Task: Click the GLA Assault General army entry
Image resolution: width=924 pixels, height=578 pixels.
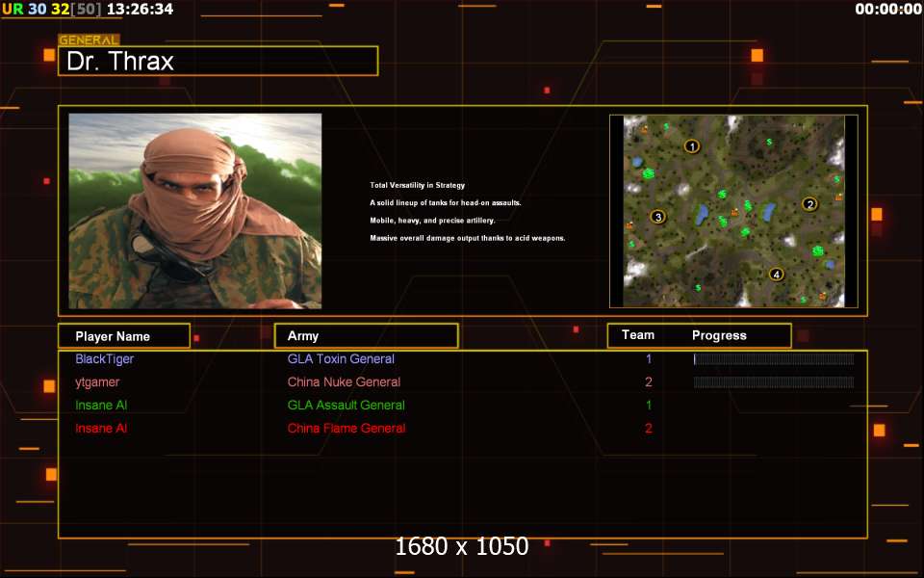Action: pyautogui.click(x=346, y=406)
